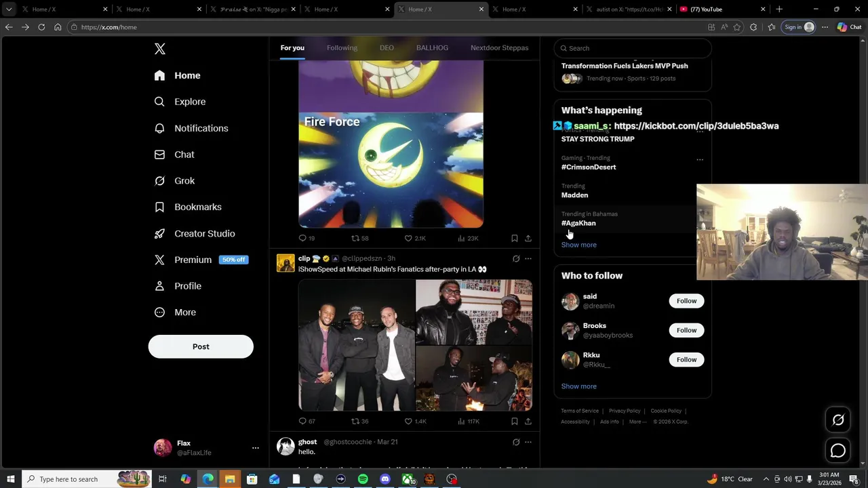Screen dimensions: 868x488
Task: Open Explore from the sidebar
Action: 180,102
